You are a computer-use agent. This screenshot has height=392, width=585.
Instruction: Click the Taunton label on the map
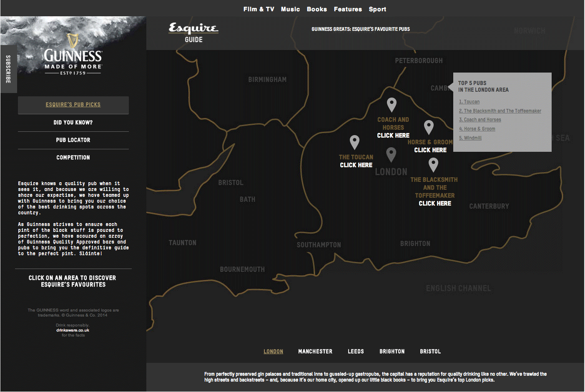(x=182, y=243)
